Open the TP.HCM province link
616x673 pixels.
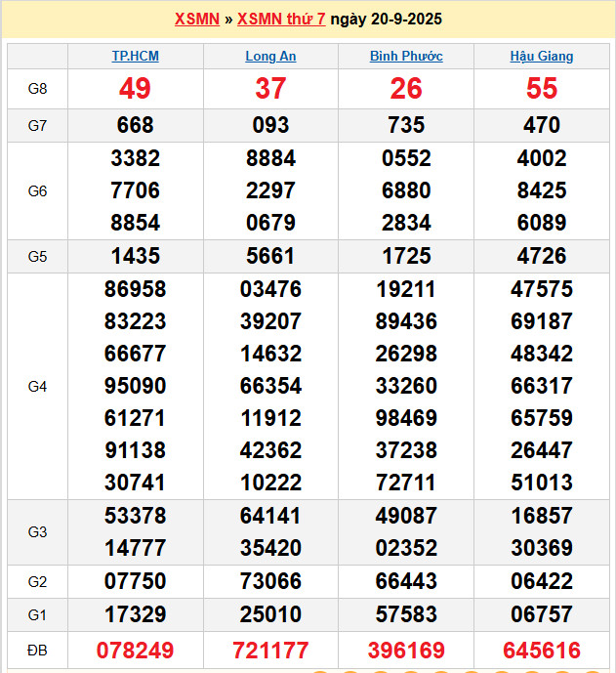click(x=135, y=57)
